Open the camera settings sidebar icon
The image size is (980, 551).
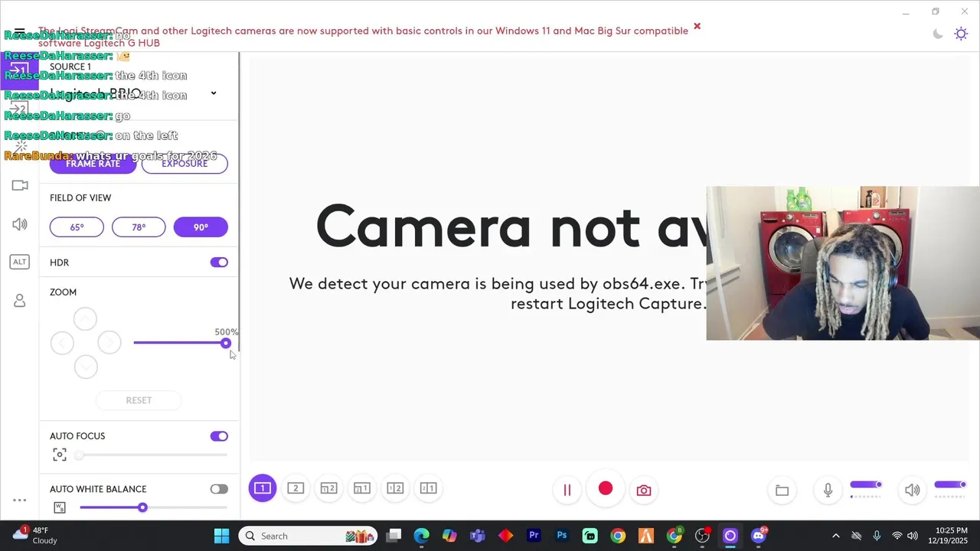point(20,185)
